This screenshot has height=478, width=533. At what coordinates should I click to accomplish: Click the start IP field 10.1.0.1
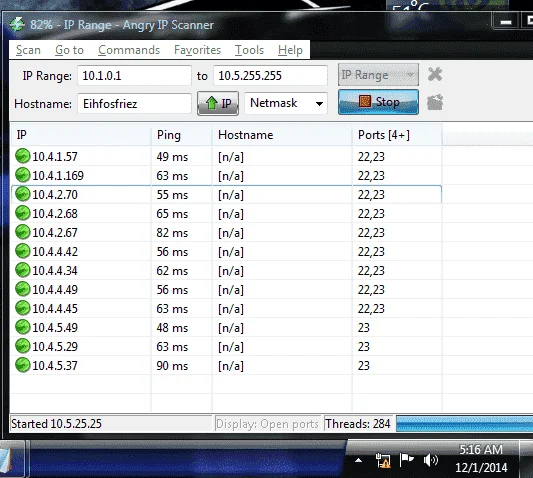point(134,75)
